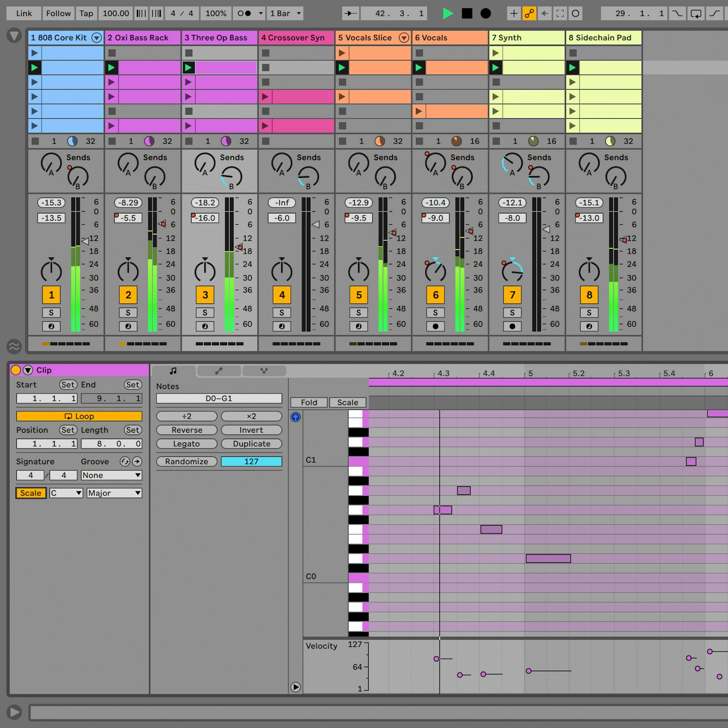The image size is (728, 728).
Task: Click Reverse to reverse the notes
Action: tap(186, 430)
